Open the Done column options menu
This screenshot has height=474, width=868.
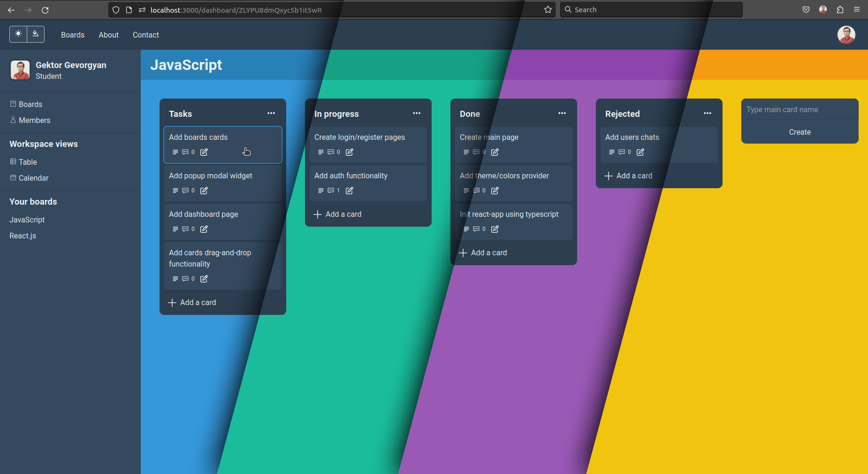[x=562, y=113]
